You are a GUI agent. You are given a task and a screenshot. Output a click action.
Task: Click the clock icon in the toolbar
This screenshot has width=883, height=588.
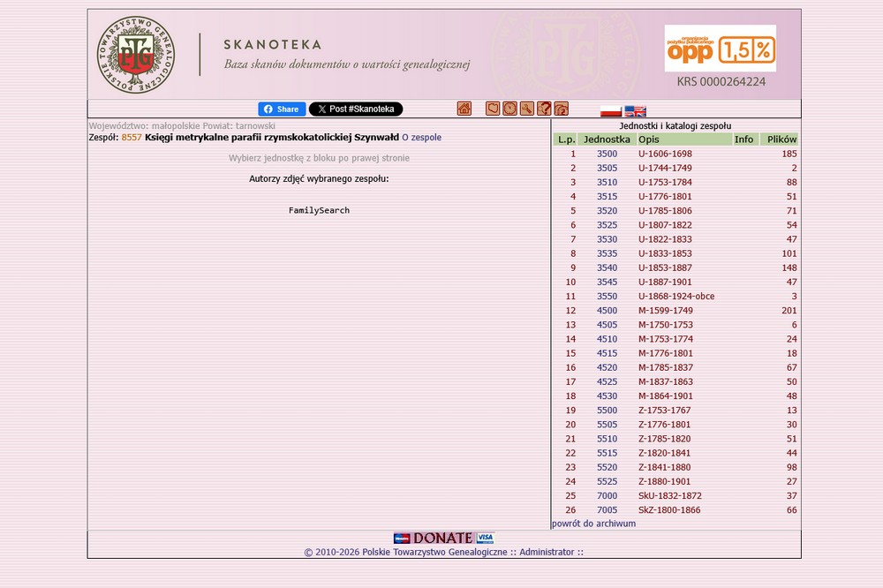tap(509, 109)
